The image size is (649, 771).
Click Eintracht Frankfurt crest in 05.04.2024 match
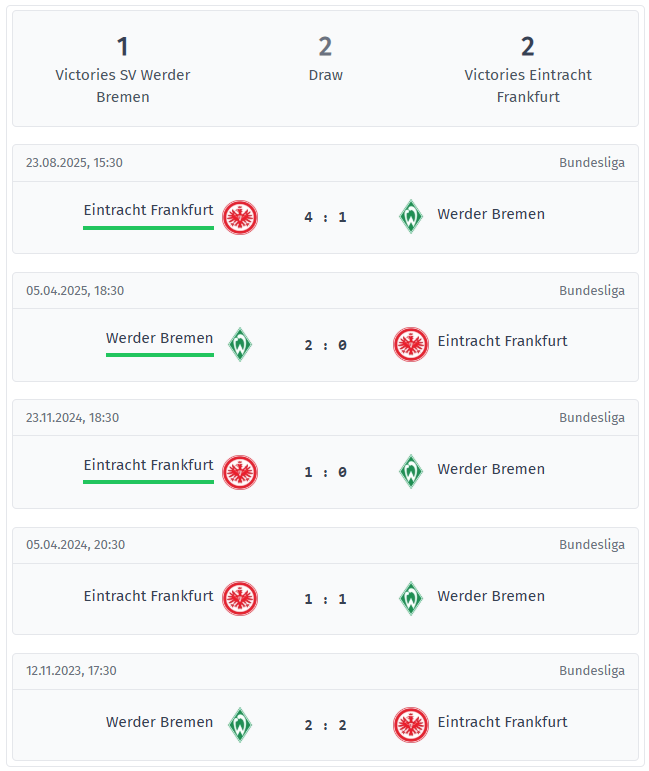coord(240,598)
